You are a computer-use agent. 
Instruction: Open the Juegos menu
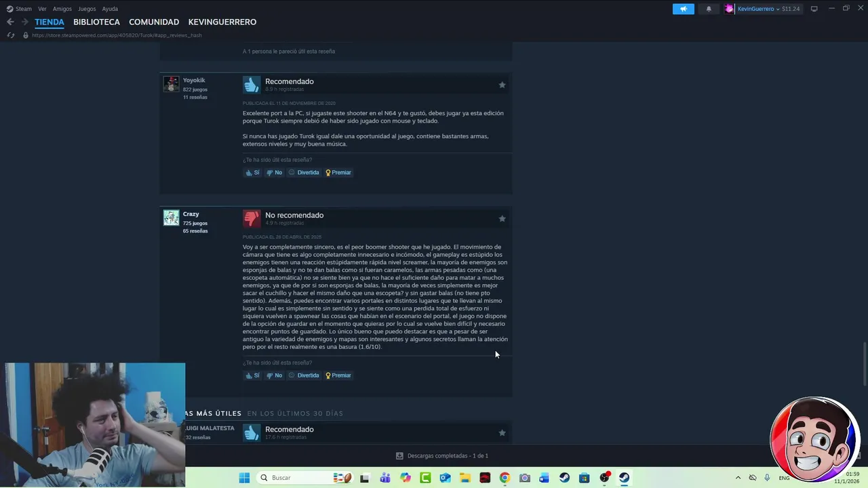[x=87, y=9]
